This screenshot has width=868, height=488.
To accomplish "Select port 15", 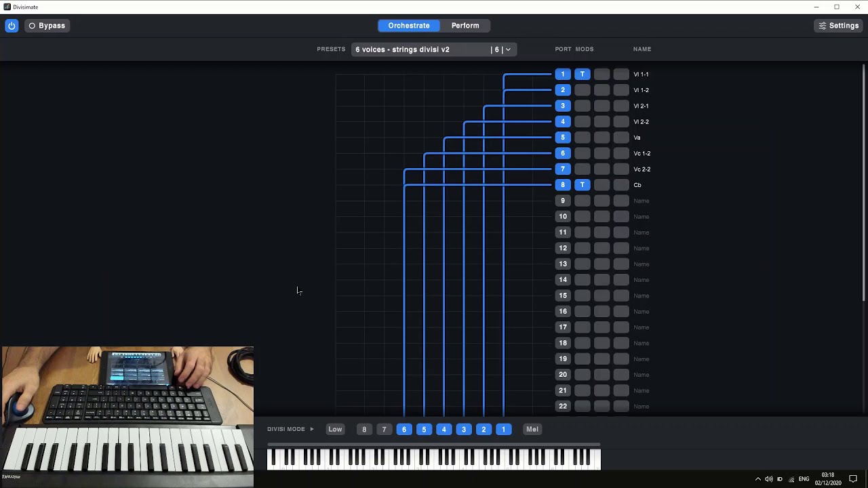I will point(563,296).
